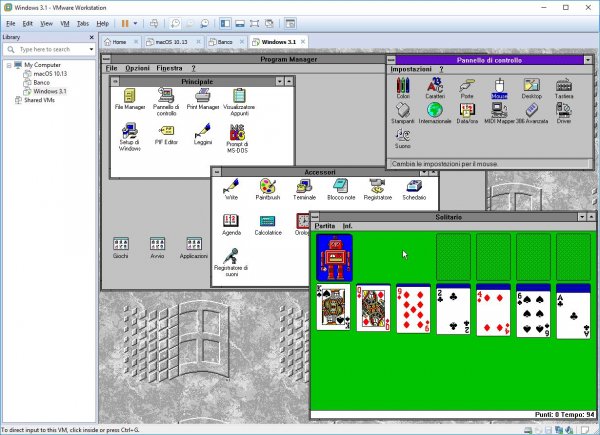This screenshot has height=435, width=600.
Task: Switch to Banco VM tab
Action: coord(225,42)
